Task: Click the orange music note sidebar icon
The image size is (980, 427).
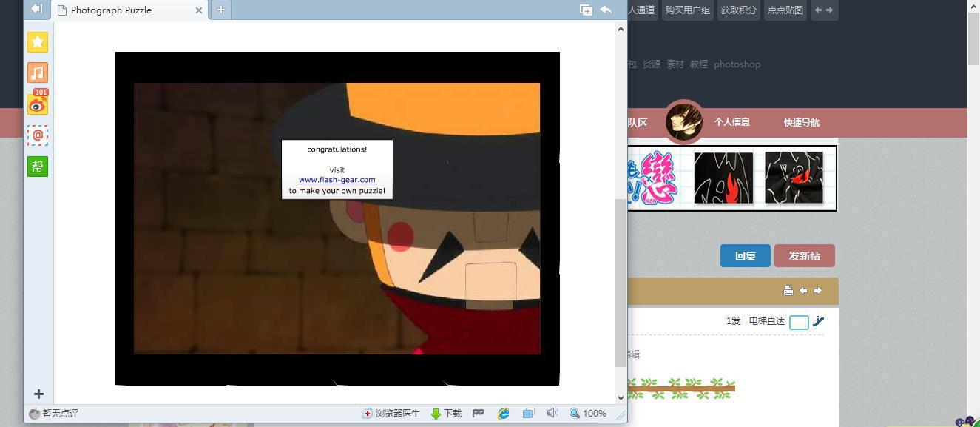Action: [38, 73]
